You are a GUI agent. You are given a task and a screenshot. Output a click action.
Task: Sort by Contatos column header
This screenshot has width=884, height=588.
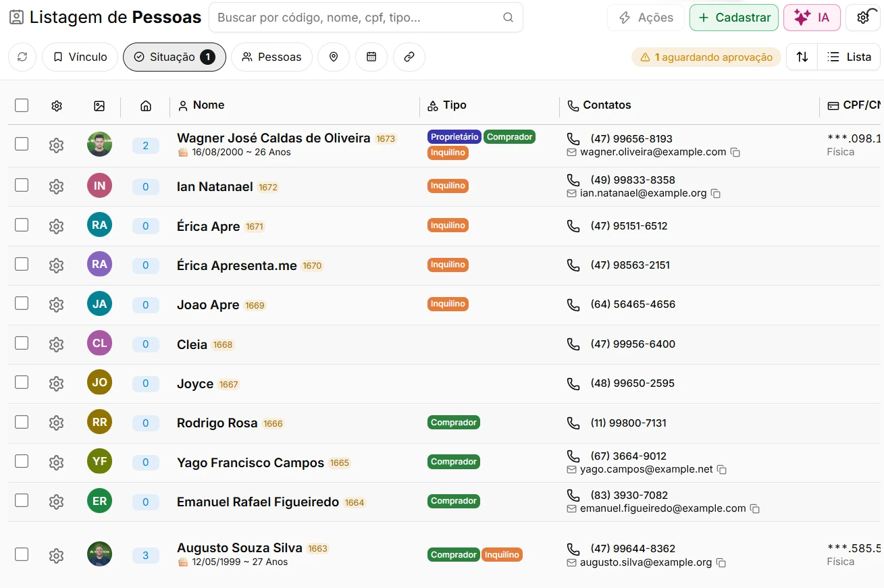pos(599,105)
